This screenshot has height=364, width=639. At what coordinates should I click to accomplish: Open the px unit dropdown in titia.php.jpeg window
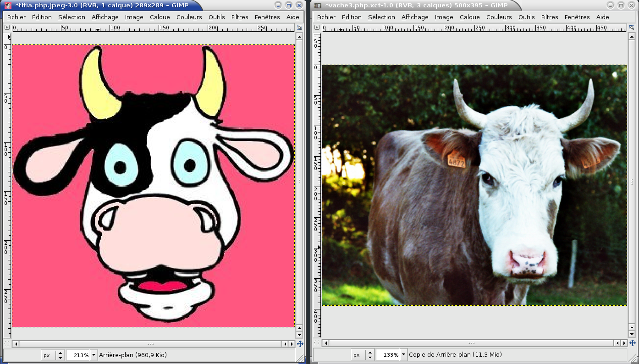(53, 355)
